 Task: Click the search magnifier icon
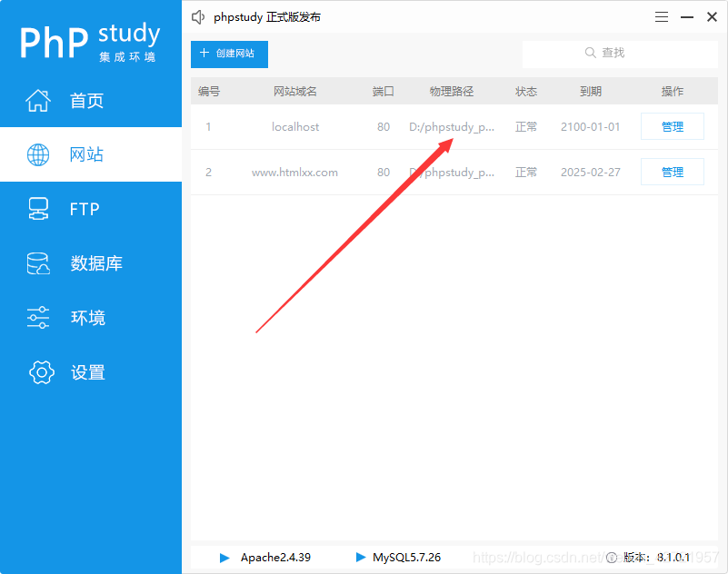(x=590, y=53)
